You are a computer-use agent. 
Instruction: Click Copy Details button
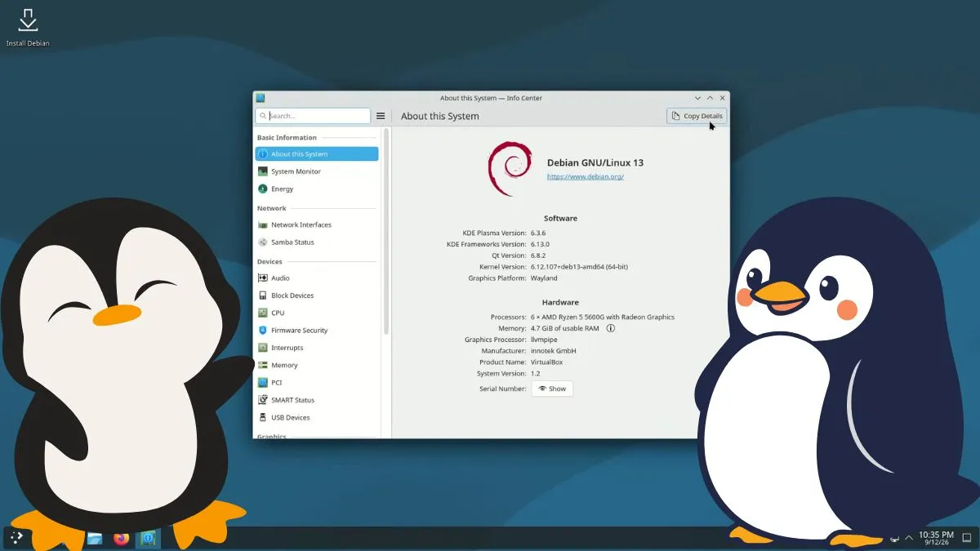pos(697,116)
